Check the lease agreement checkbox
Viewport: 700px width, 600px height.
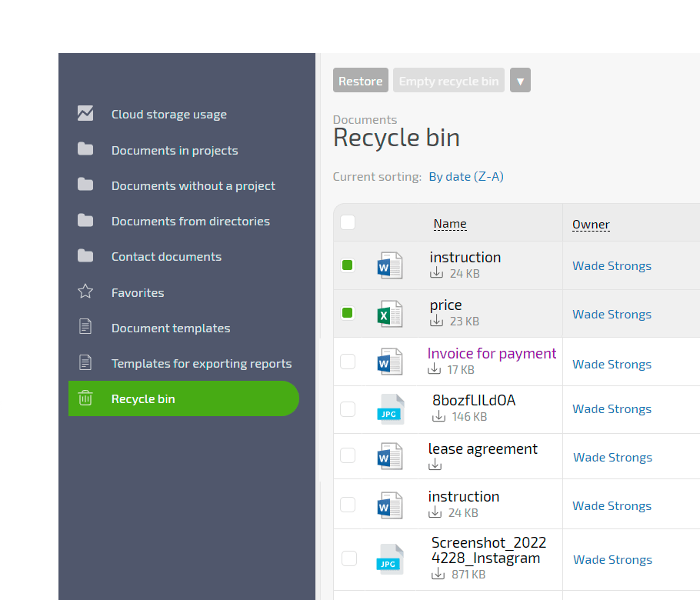[x=348, y=455]
